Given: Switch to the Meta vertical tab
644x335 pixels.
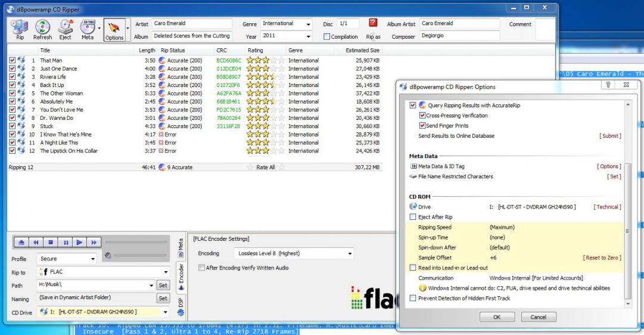Looking at the screenshot, I should [181, 245].
